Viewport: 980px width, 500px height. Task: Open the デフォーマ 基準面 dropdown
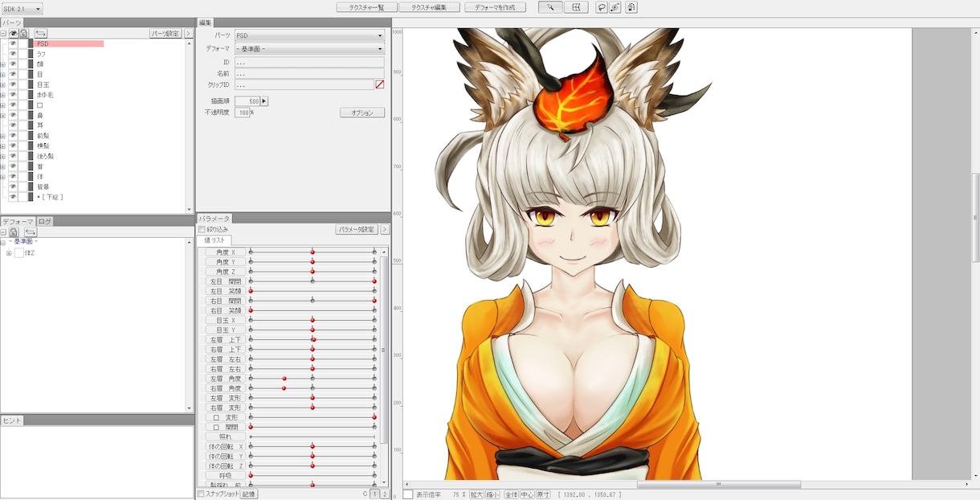point(309,49)
